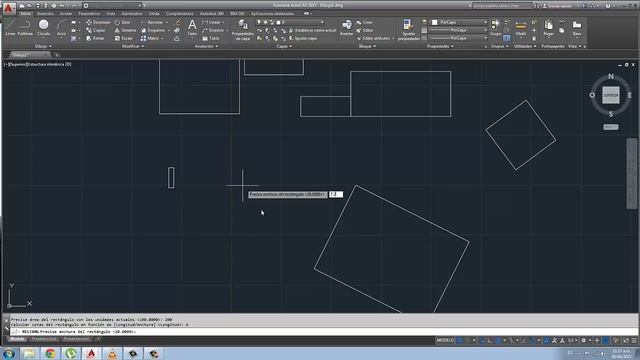Viewport: 640px width, 360px height.
Task: Click Iniciar sesión in title bar
Action: pyautogui.click(x=557, y=6)
